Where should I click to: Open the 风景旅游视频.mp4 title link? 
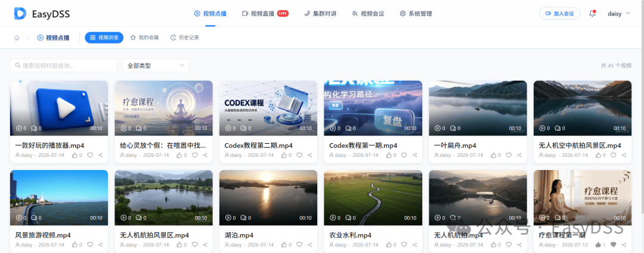tap(43, 235)
